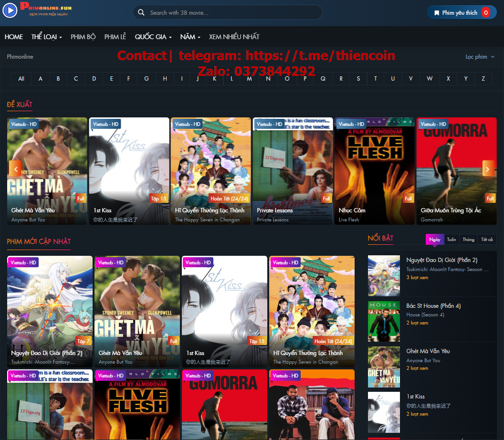The image size is (504, 440).
Task: Open the XEM NHIỀU NHẤT section
Action: point(234,37)
